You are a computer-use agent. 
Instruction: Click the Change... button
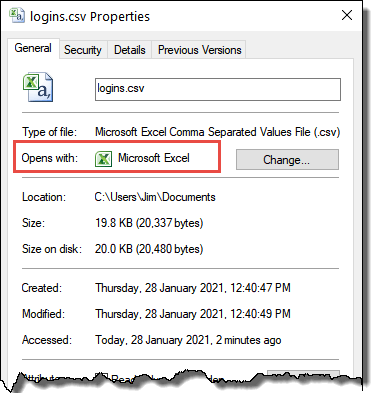pos(287,160)
